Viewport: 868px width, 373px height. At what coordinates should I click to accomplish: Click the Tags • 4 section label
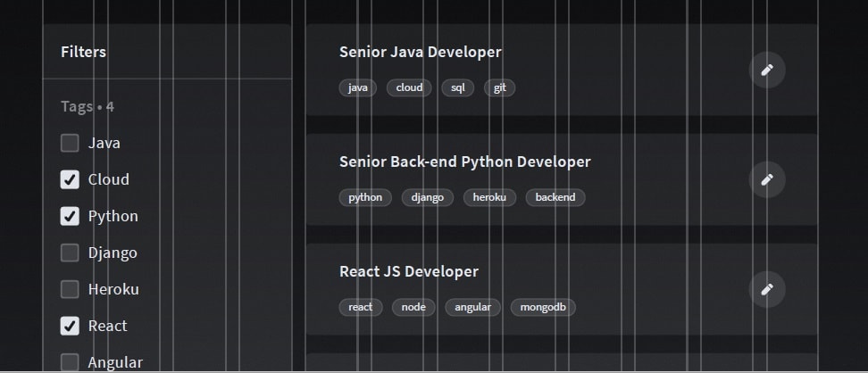tap(88, 106)
